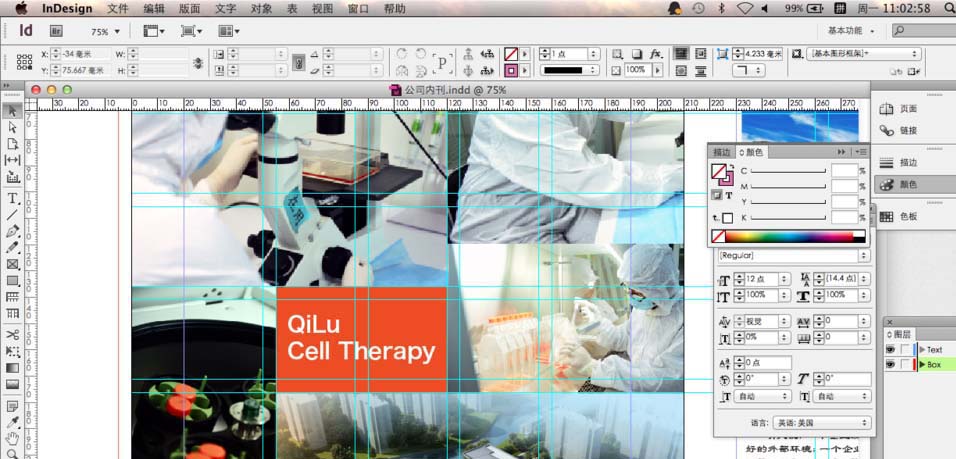The image size is (956, 459).
Task: Switch to the 描边 tab in color panel
Action: pos(721,152)
